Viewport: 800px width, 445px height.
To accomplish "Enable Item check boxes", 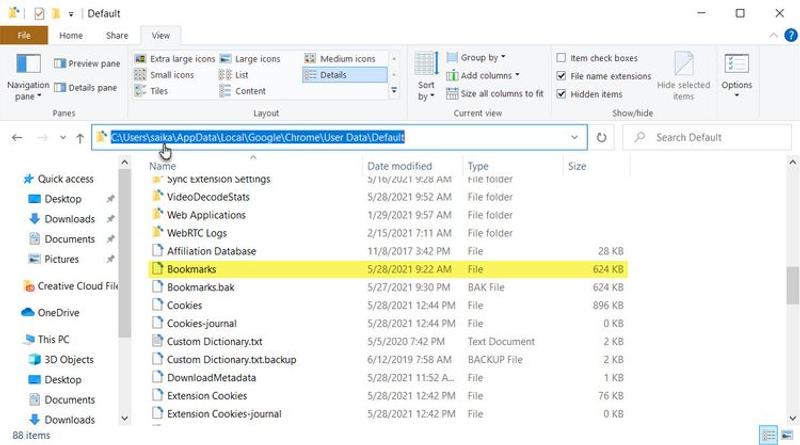I will coord(561,58).
